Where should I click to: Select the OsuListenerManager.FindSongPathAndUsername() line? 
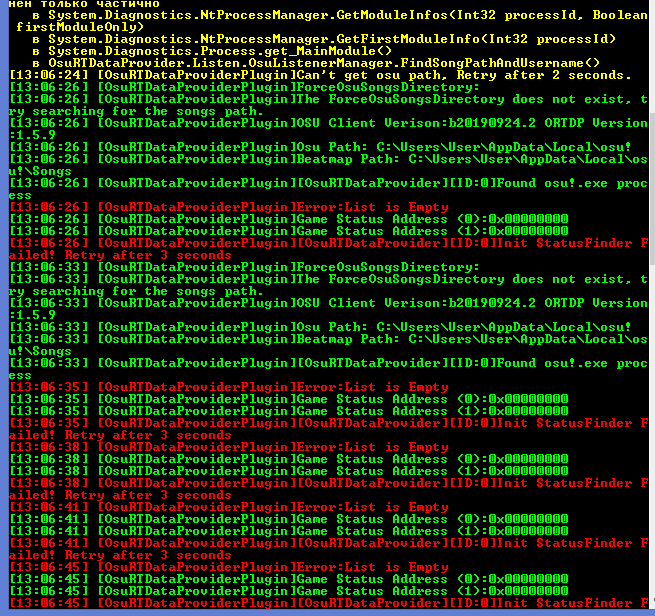click(316, 63)
